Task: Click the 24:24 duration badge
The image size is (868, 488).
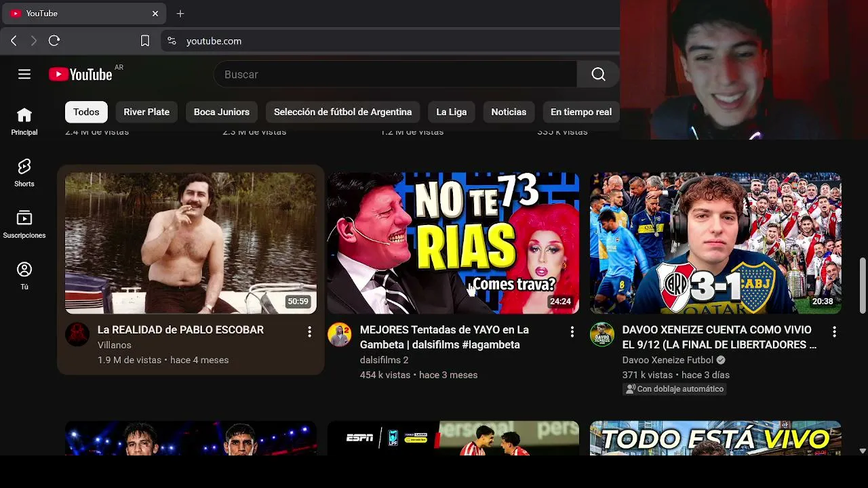Action: click(560, 302)
